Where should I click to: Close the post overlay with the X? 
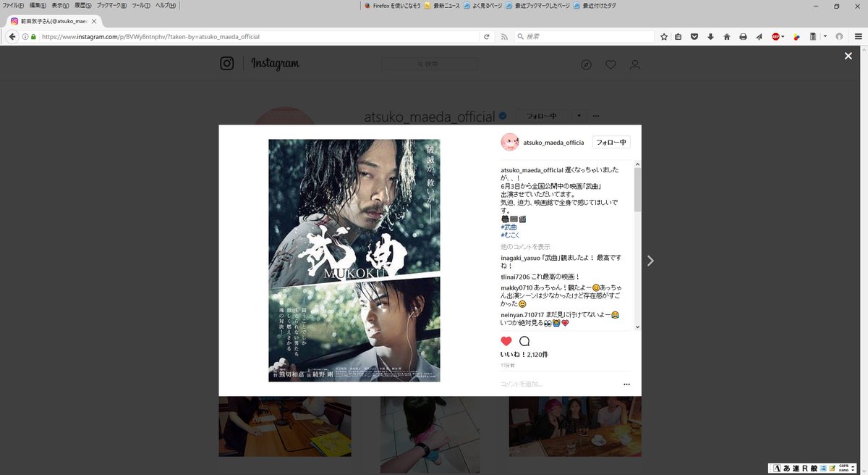(848, 56)
